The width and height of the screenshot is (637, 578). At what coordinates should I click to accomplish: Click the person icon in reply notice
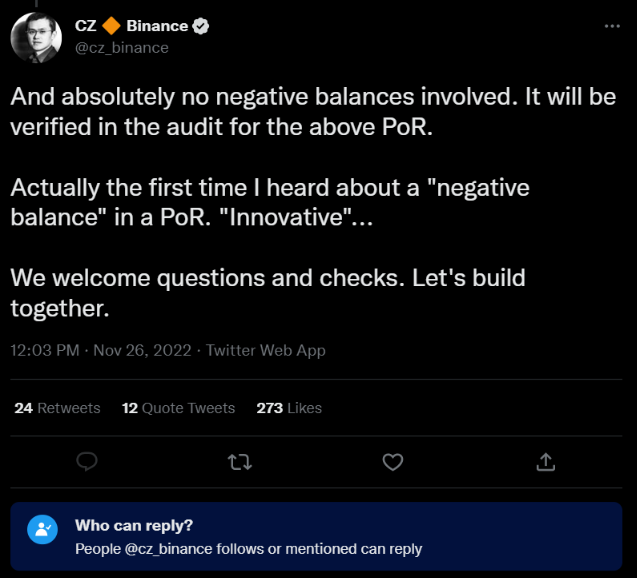[42, 530]
